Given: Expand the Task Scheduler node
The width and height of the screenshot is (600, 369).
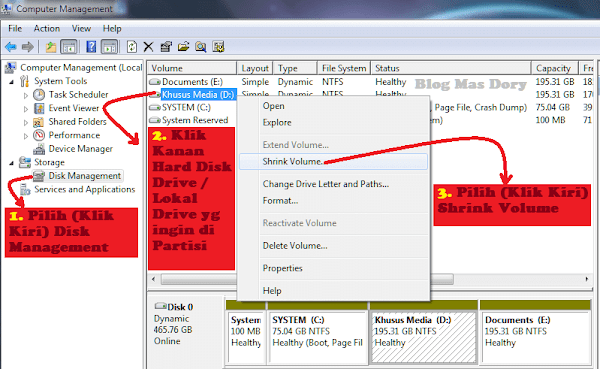Looking at the screenshot, I should (x=26, y=95).
